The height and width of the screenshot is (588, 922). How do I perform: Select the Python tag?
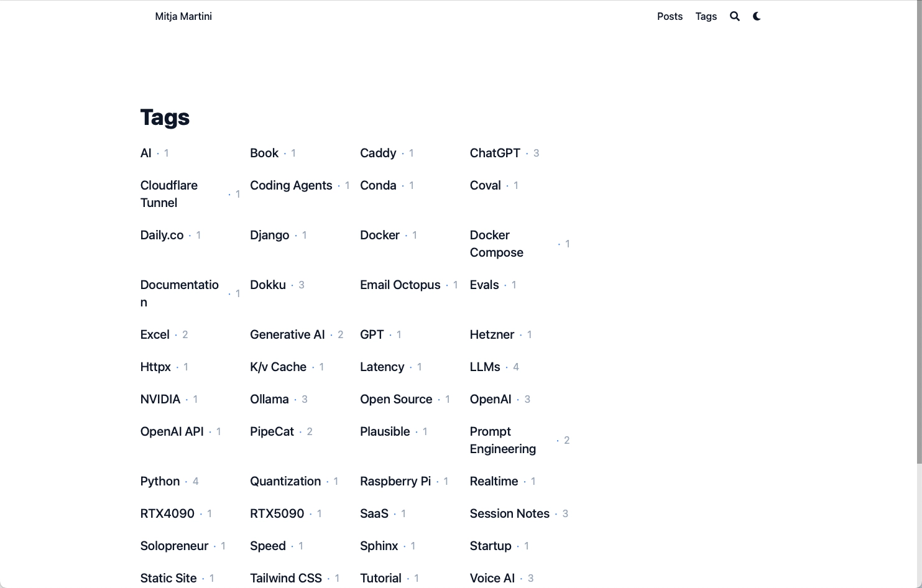(160, 481)
